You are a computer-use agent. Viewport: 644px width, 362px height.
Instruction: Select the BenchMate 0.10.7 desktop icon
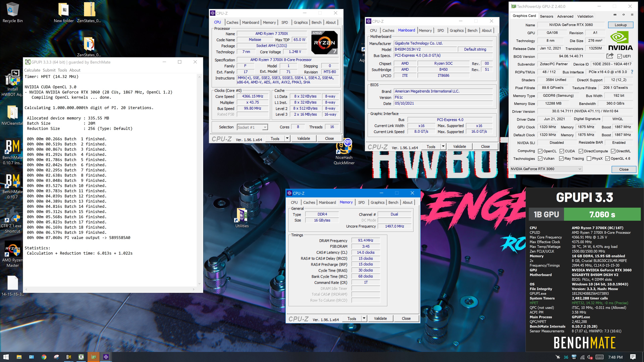click(13, 186)
